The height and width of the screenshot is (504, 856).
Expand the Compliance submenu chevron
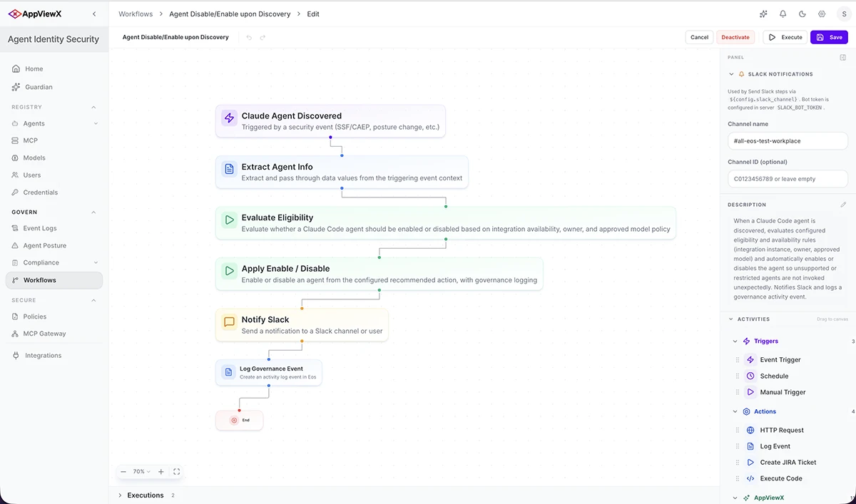coord(96,263)
